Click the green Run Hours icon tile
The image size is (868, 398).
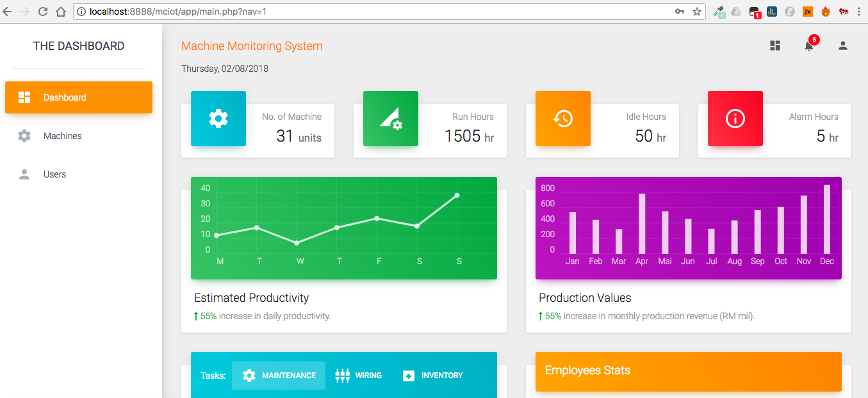click(391, 119)
